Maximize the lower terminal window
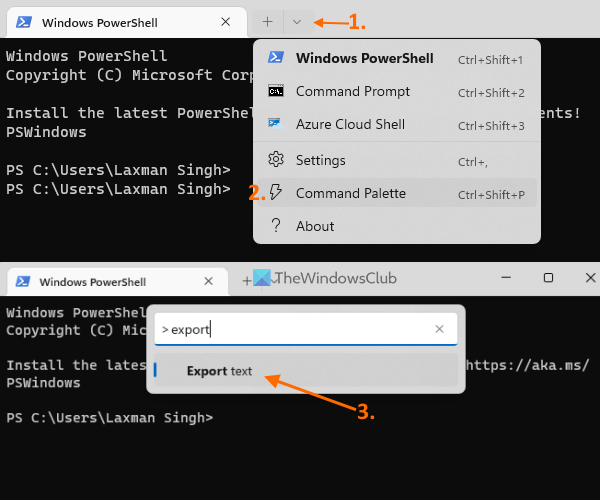Image resolution: width=600 pixels, height=500 pixels. pos(547,278)
